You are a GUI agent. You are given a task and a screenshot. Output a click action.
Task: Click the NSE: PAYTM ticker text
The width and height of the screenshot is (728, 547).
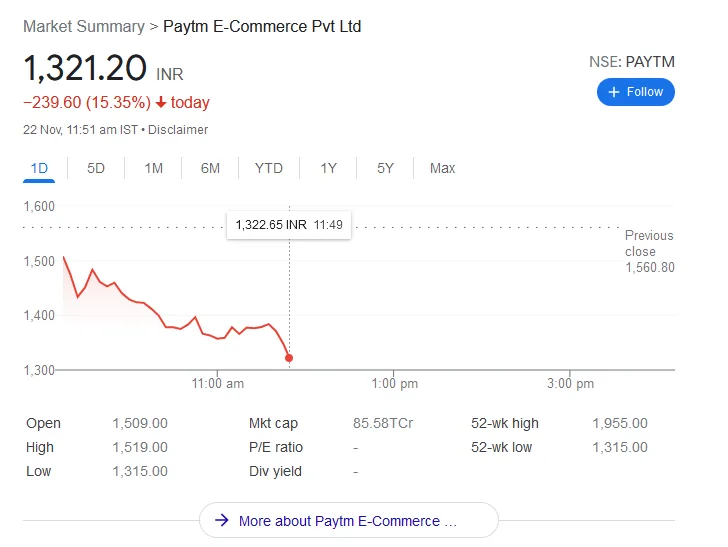tap(631, 62)
